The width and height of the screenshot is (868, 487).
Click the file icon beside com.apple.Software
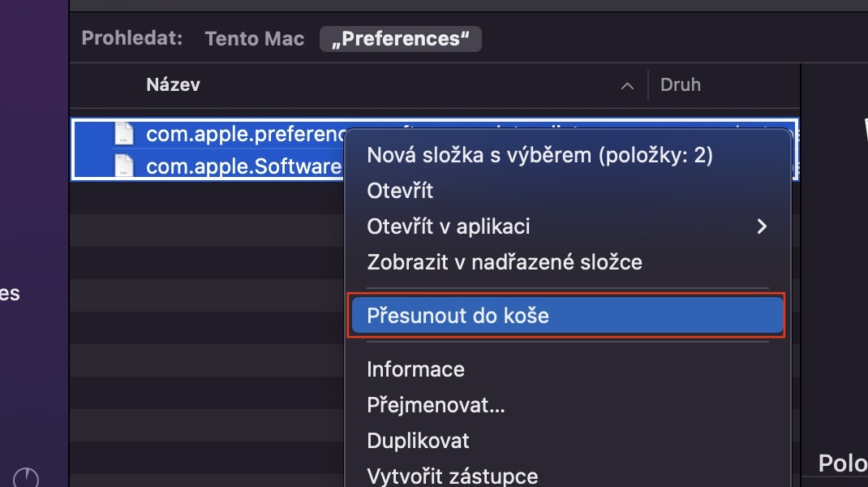click(123, 166)
